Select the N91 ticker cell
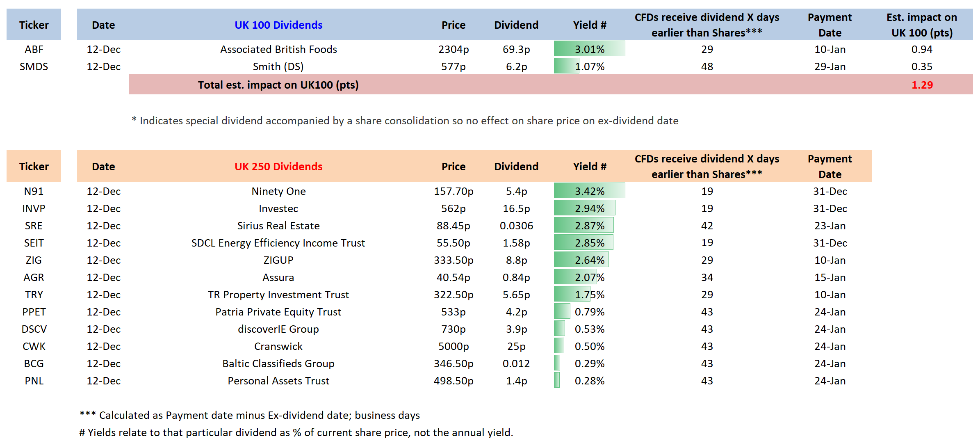This screenshot has width=980, height=448. pos(34,191)
